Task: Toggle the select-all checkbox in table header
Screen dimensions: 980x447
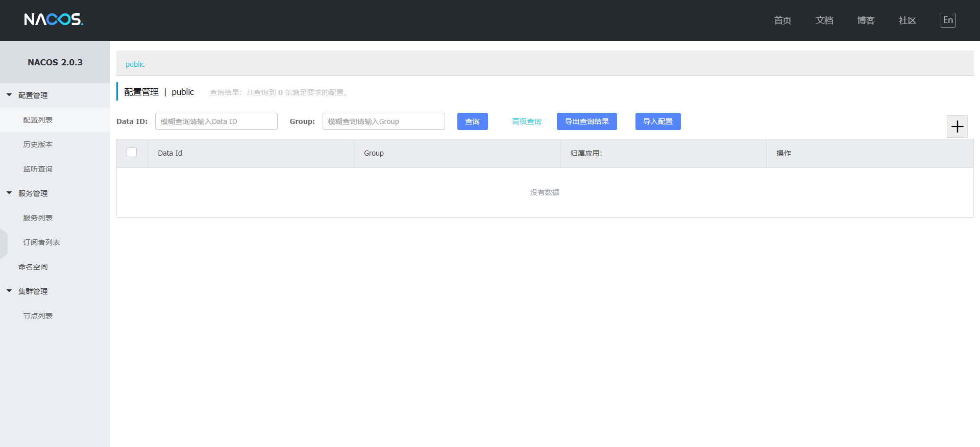Action: coord(132,153)
